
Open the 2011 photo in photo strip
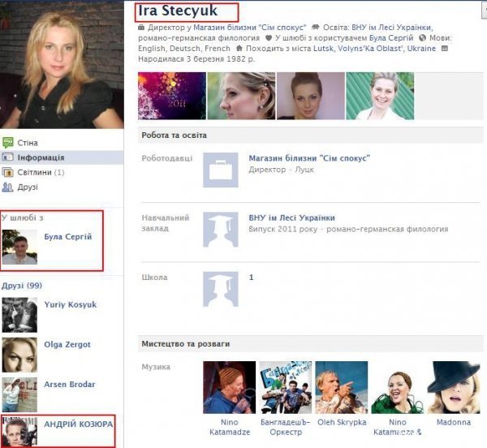pyautogui.click(x=170, y=97)
